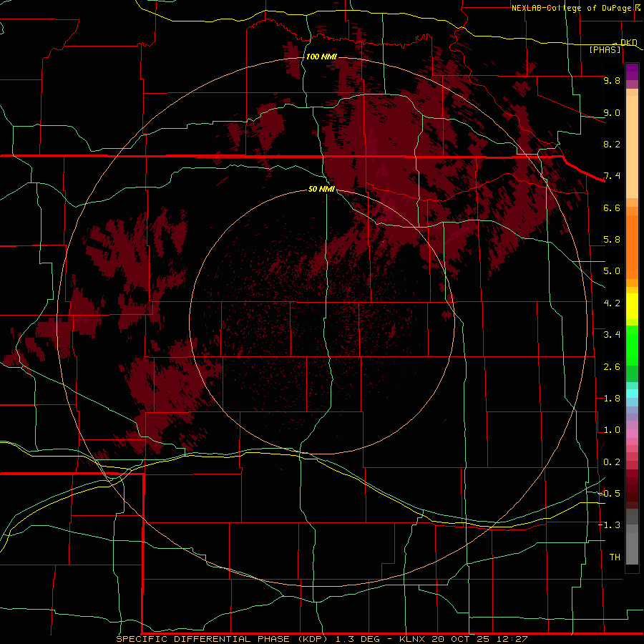Click the 3.4 scale value
The image size is (644, 644).
click(x=612, y=335)
